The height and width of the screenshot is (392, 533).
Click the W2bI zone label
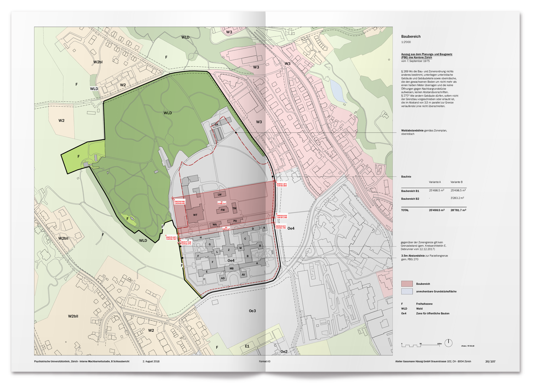tap(98, 62)
